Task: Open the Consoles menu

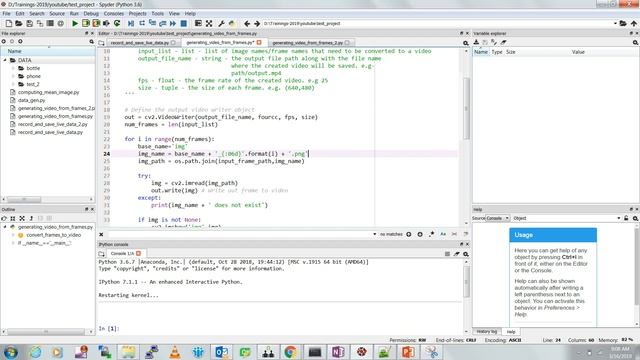Action: click(x=113, y=13)
